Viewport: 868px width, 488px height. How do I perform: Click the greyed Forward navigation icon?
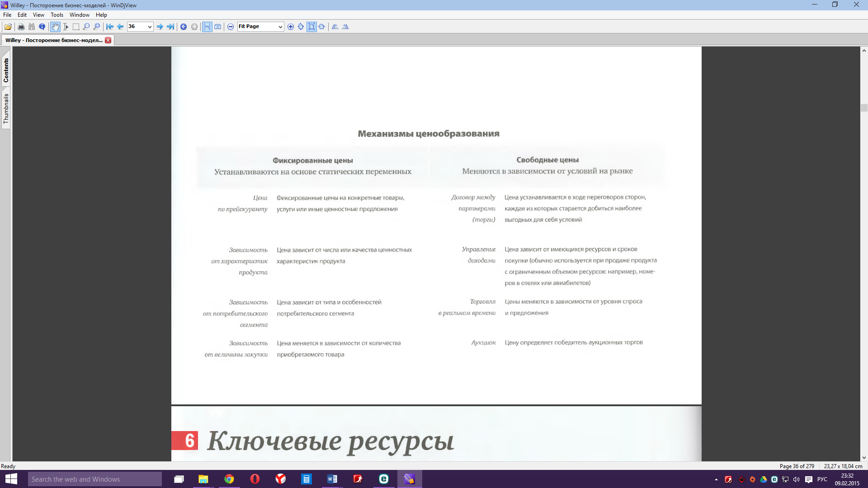coord(194,27)
